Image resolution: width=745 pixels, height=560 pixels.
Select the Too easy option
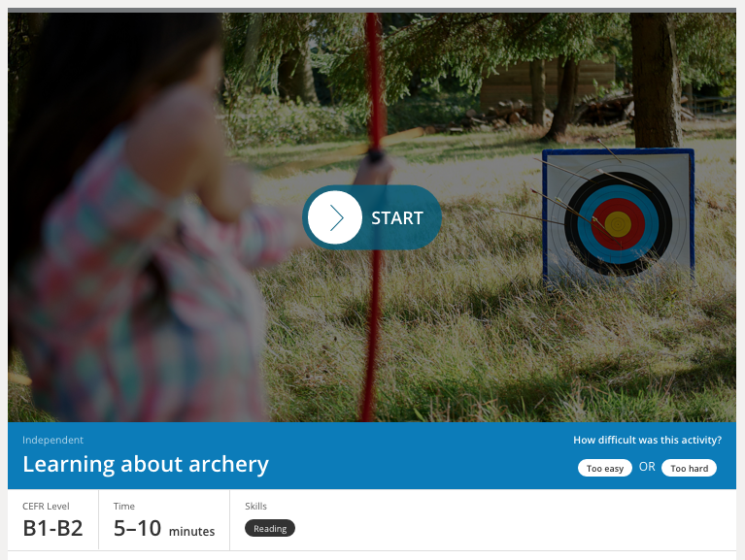605,468
